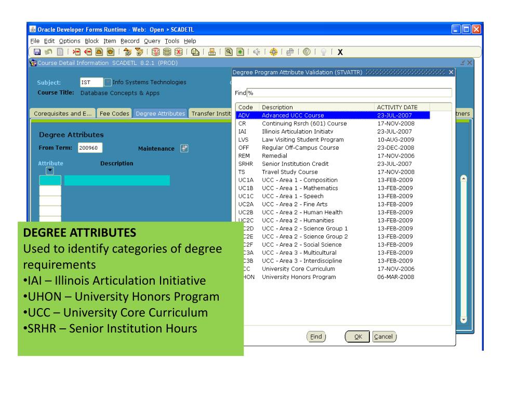Click the Find button in the dialog

(316, 337)
